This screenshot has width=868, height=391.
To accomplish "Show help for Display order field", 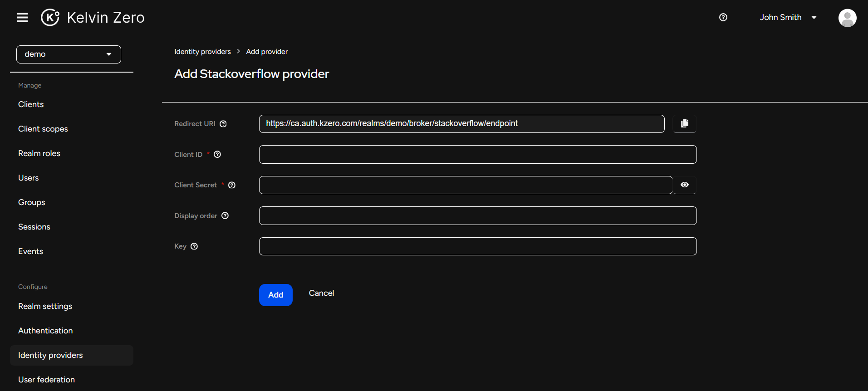I will (225, 215).
